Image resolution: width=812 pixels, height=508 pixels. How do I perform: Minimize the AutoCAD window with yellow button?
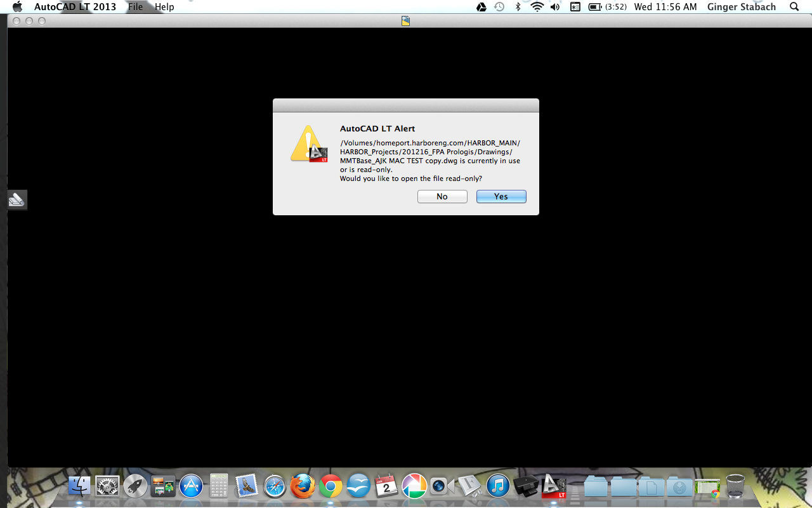(29, 21)
